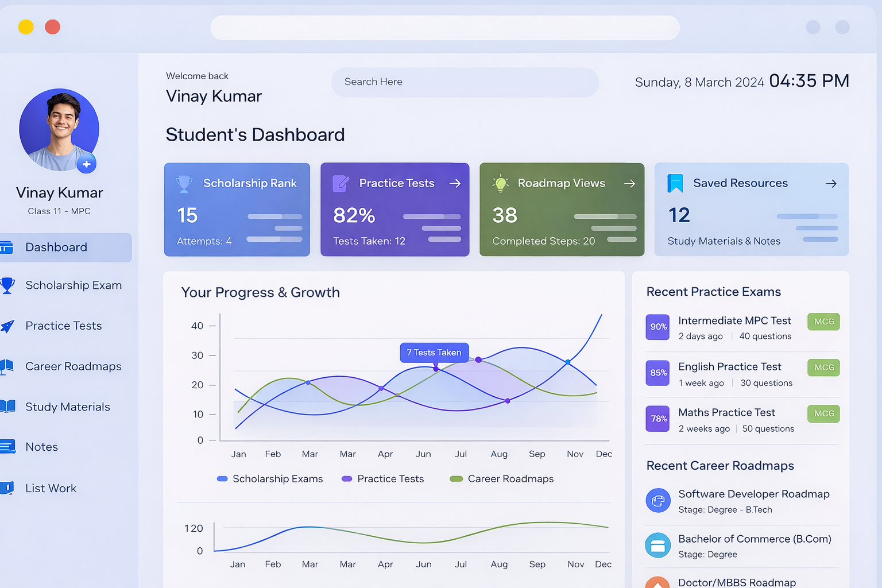Open Intermediate MPC Test entry

734,321
